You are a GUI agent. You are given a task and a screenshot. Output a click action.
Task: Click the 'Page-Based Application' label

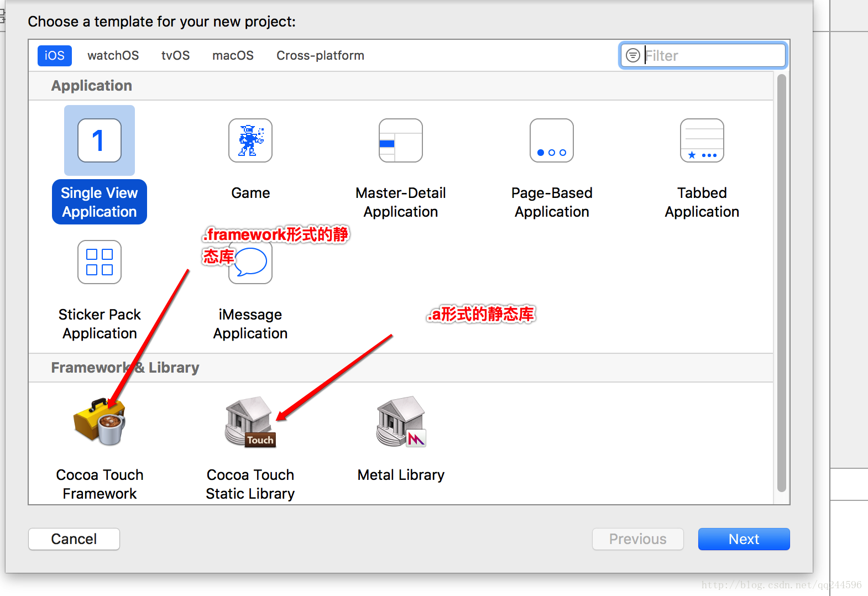click(x=552, y=202)
